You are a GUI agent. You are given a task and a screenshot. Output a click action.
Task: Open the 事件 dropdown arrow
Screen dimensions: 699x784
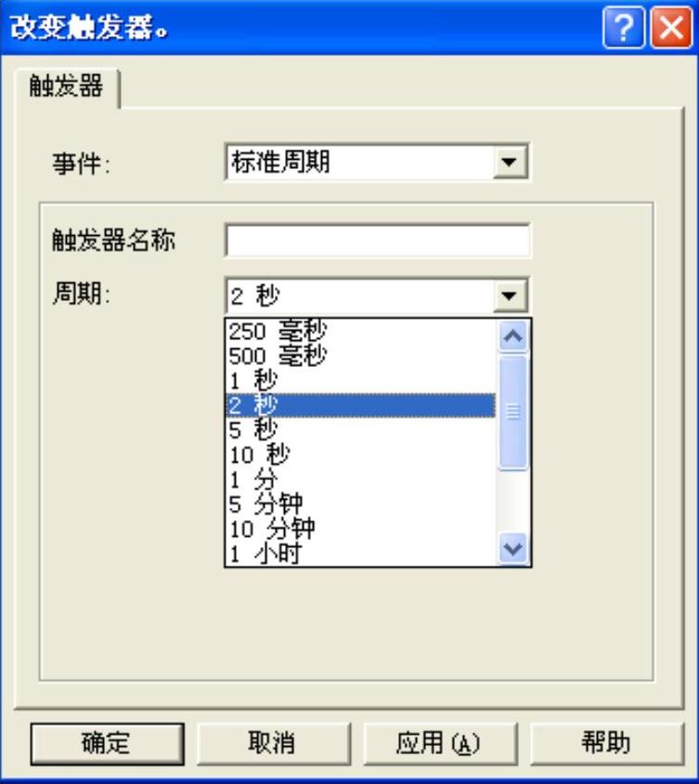point(510,162)
